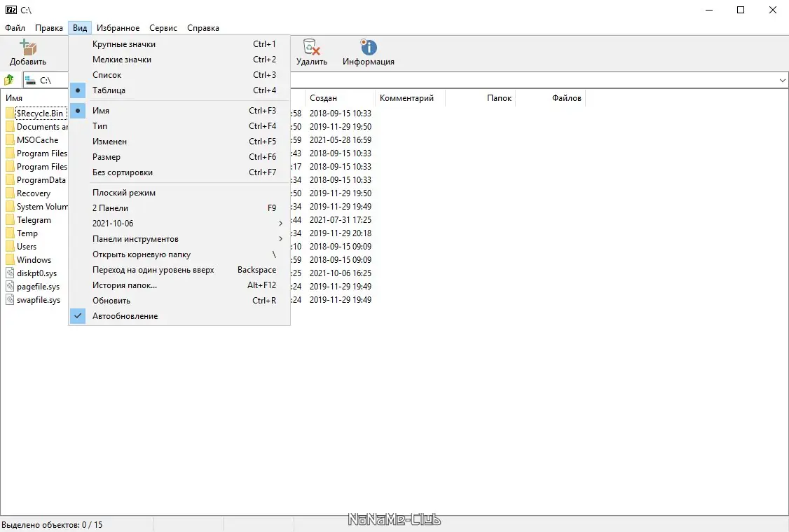
Task: Select the Documents folder row name
Action: pos(42,127)
